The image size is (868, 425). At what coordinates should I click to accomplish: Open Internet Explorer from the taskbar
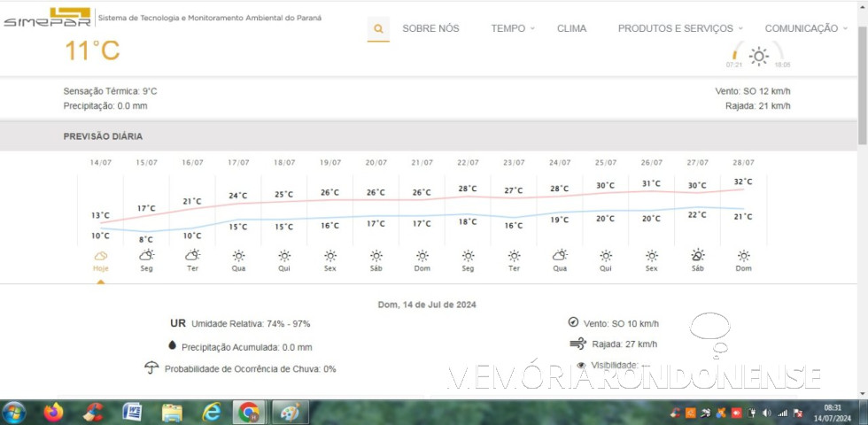pos(212,413)
